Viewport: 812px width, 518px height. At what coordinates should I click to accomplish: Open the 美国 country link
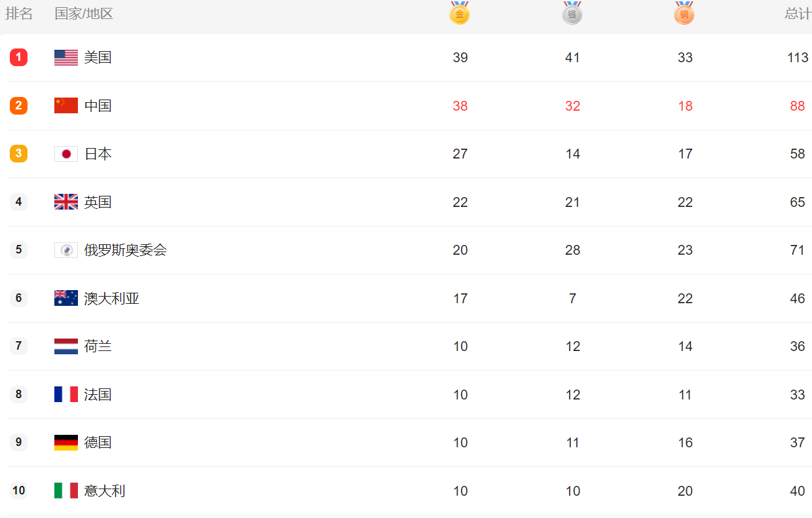(x=98, y=58)
